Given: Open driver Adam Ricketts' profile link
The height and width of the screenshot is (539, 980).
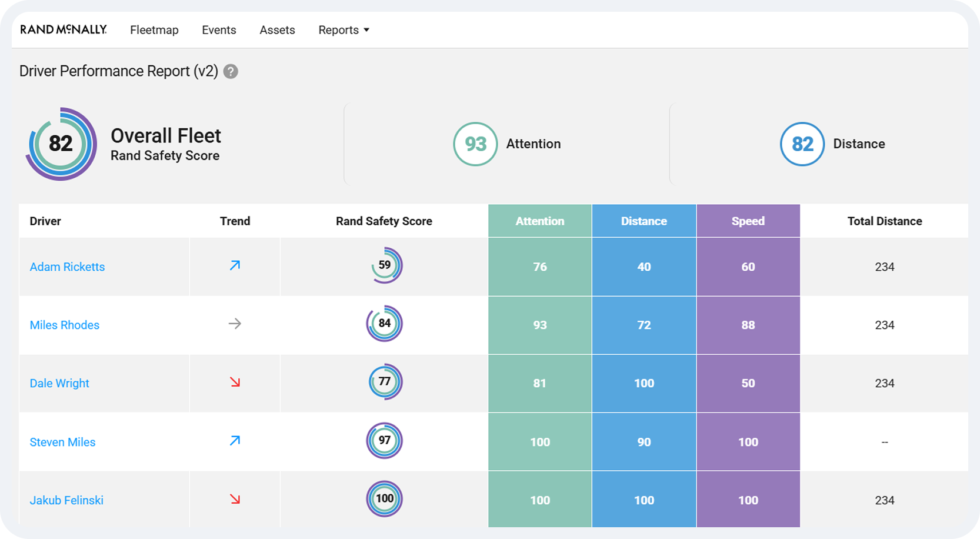Looking at the screenshot, I should (67, 267).
